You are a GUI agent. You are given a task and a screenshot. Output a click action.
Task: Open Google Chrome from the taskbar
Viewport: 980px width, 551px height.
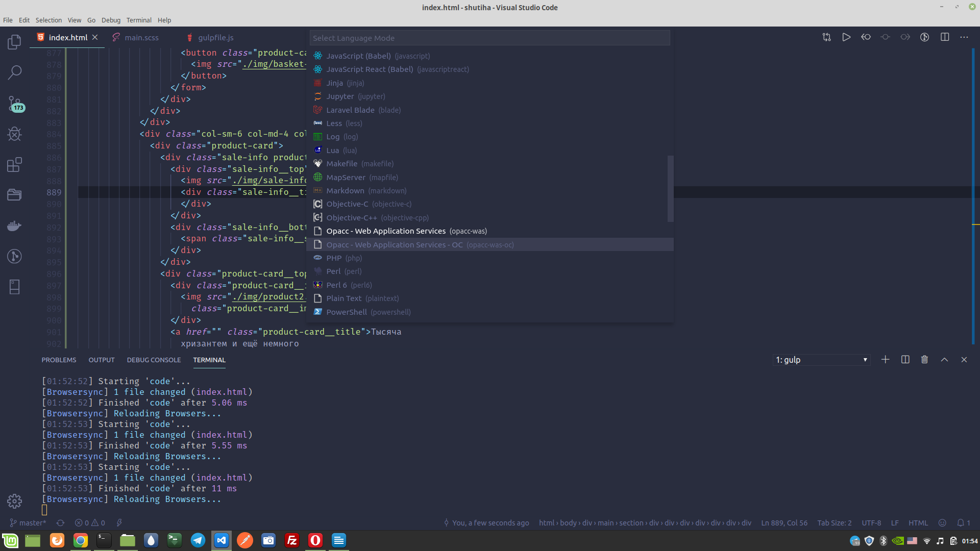tap(80, 540)
